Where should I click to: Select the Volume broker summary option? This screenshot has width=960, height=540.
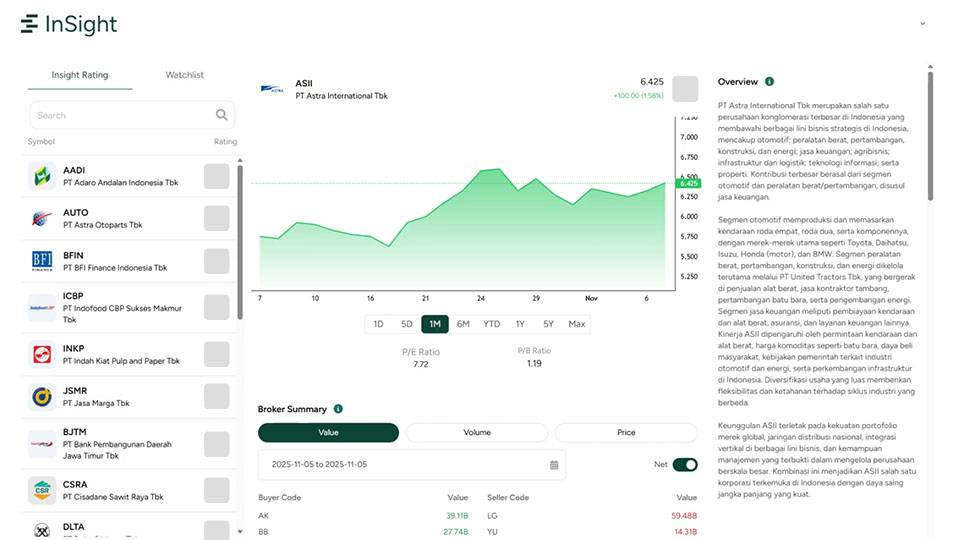pyautogui.click(x=477, y=433)
